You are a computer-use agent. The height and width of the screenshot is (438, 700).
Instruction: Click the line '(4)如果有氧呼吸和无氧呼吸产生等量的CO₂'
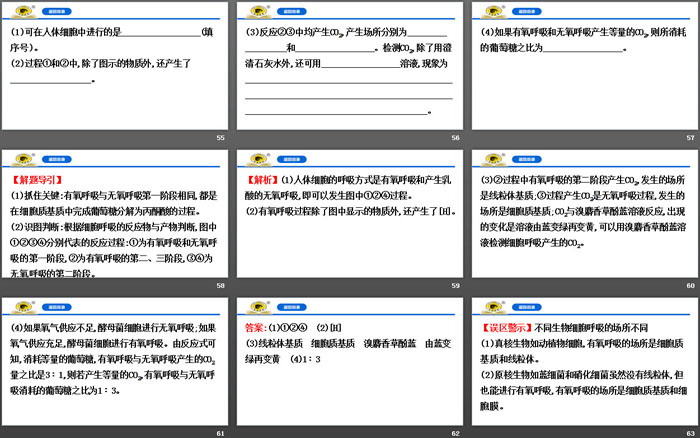pyautogui.click(x=583, y=32)
